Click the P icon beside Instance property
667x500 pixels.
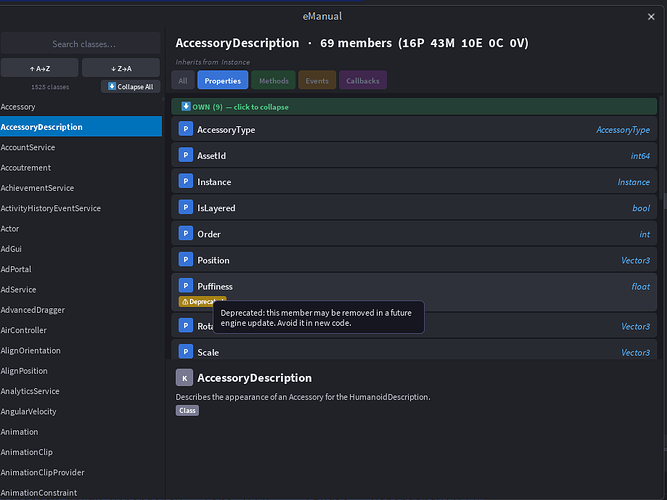(x=185, y=181)
